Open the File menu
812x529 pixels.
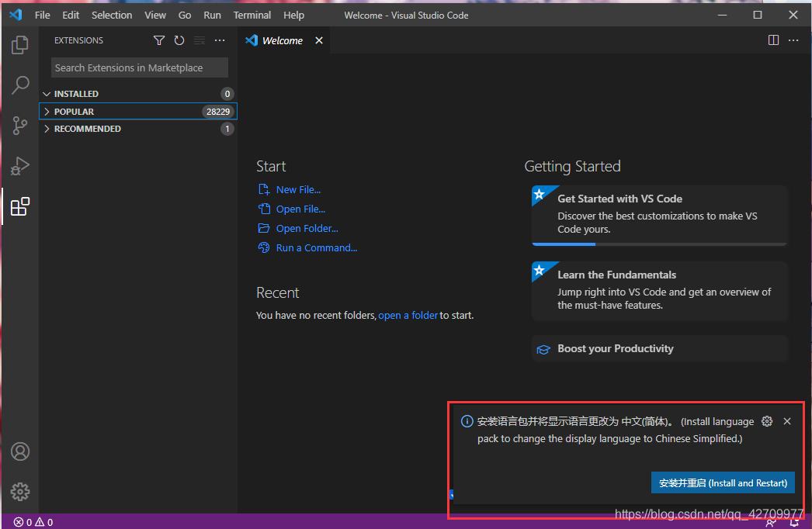(43, 15)
